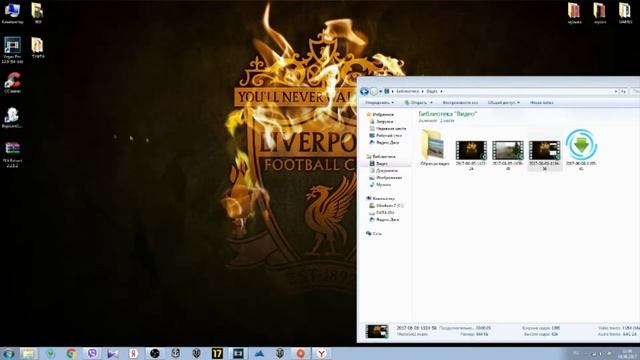Click the green icon beside Chrome on taskbar

click(51, 353)
